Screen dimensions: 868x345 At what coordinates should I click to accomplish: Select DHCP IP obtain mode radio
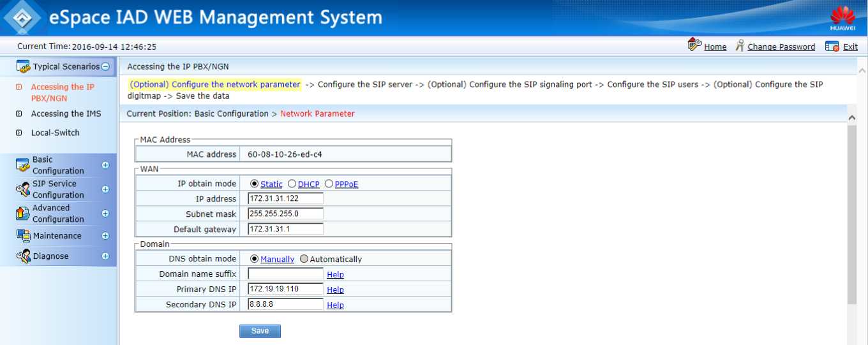(292, 184)
